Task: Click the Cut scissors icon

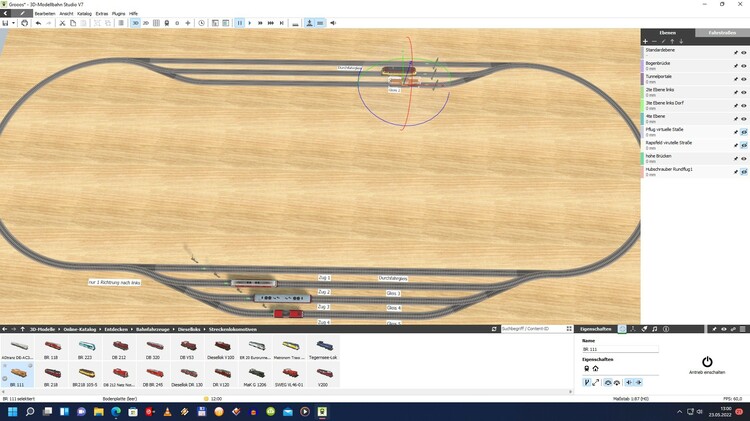Action: [x=62, y=23]
